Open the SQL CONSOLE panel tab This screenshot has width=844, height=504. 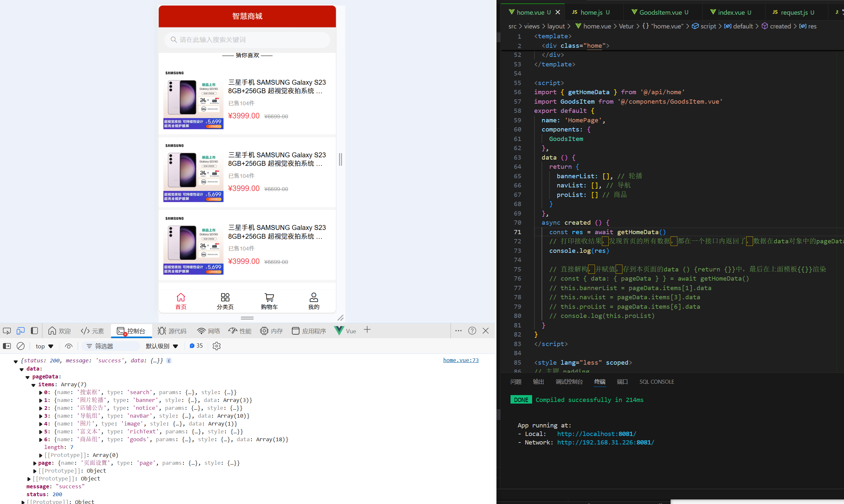656,382
